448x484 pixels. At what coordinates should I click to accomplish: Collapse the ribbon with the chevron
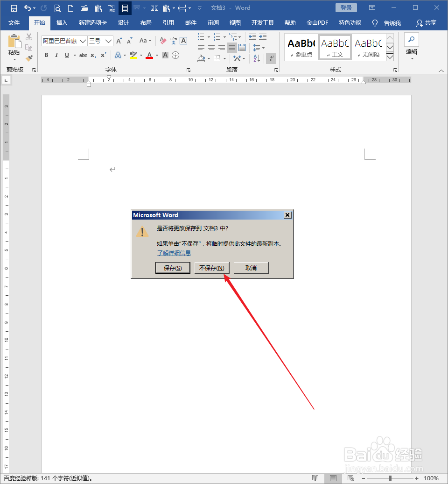441,71
